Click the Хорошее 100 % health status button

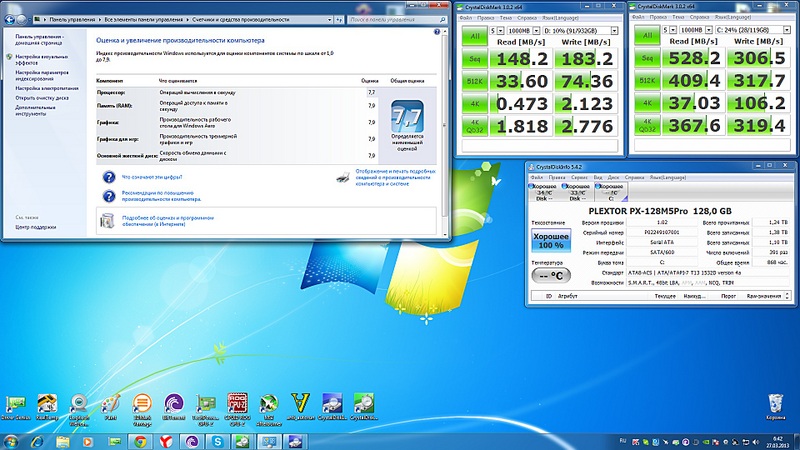tap(551, 240)
